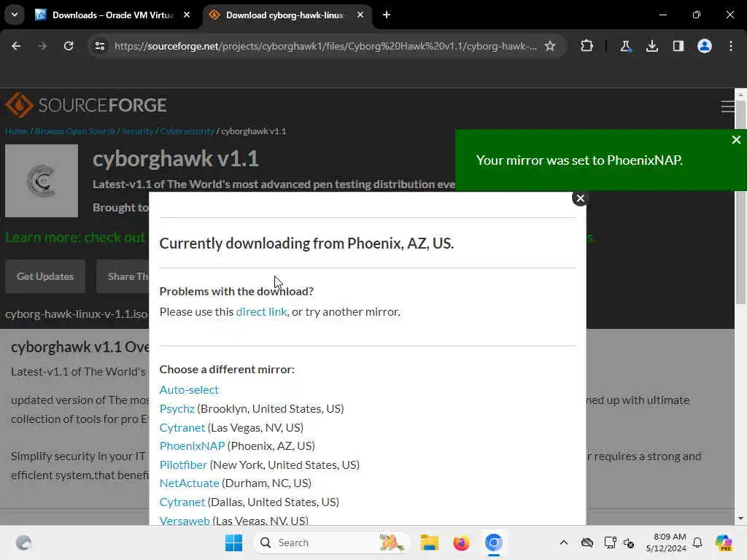Open the weather widget in taskbar corner
The image size is (747, 560).
(x=23, y=542)
